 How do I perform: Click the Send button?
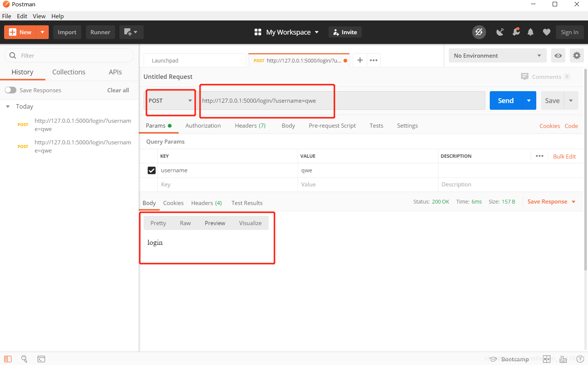[506, 100]
